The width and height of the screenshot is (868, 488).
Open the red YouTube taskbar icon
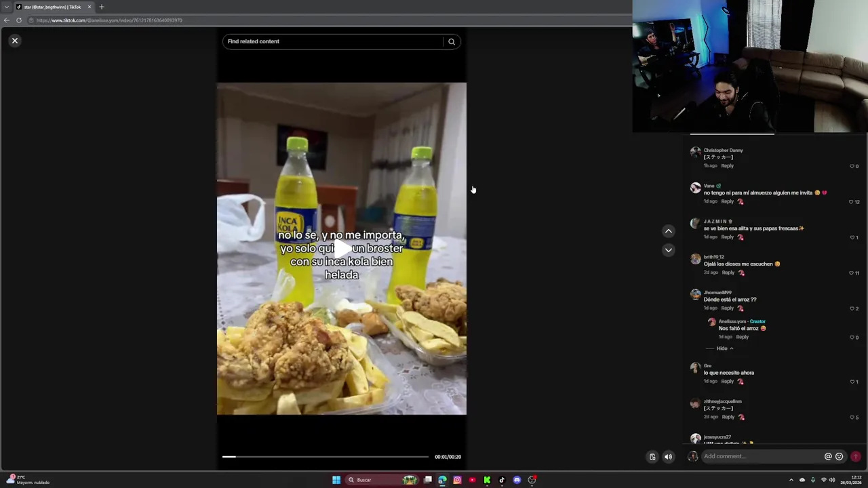tap(472, 480)
